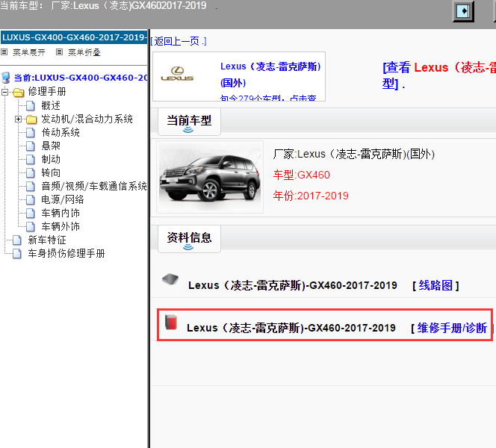Click the document icon beside 悬架
The image size is (496, 448).
(x=31, y=146)
